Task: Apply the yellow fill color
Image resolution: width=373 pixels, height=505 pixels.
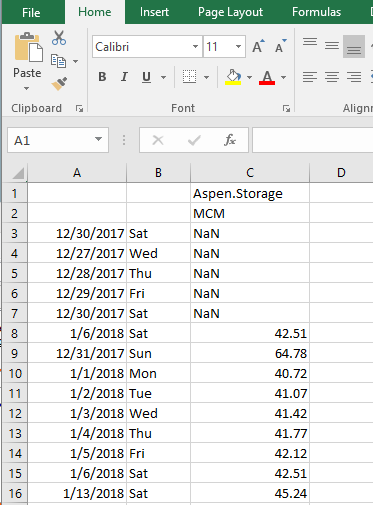Action: (233, 77)
